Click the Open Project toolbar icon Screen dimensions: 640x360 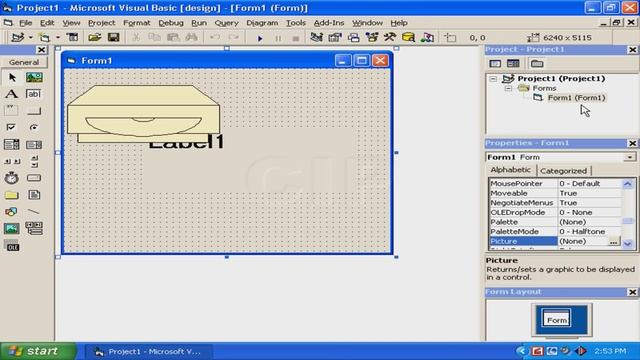(95, 38)
